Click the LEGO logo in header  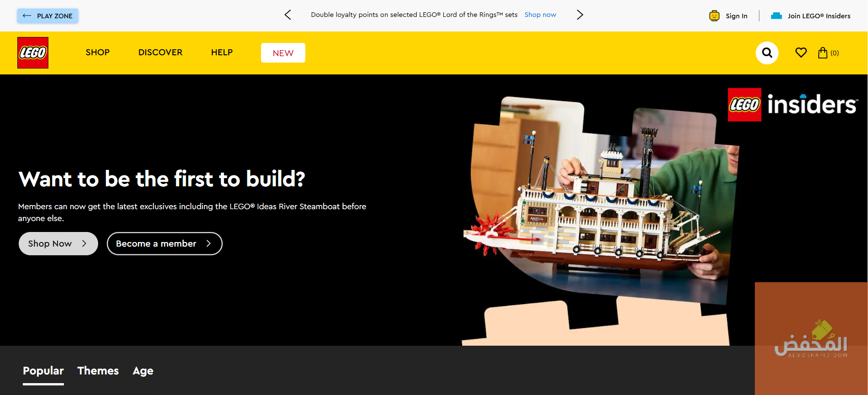pyautogui.click(x=33, y=53)
